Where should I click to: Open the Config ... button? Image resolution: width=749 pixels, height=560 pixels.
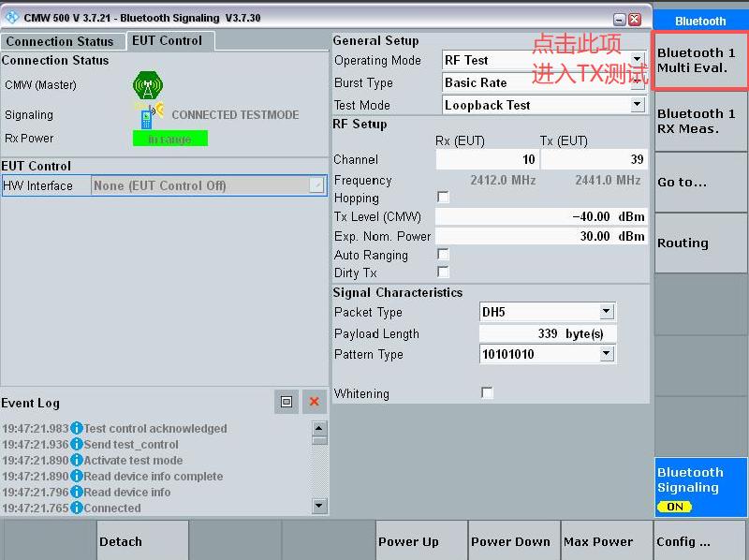pyautogui.click(x=699, y=541)
